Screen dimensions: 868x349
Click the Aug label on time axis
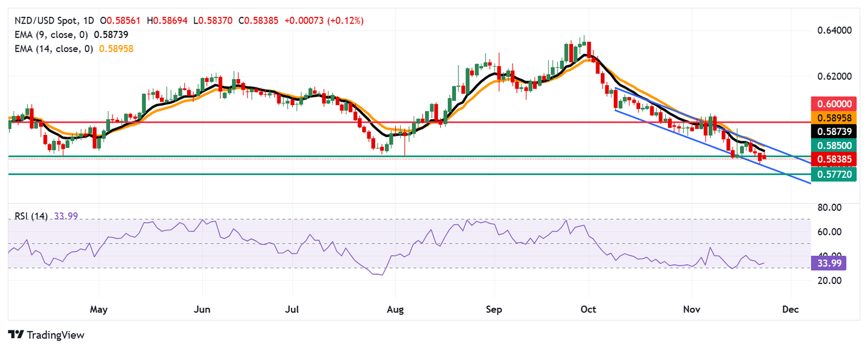(x=395, y=309)
